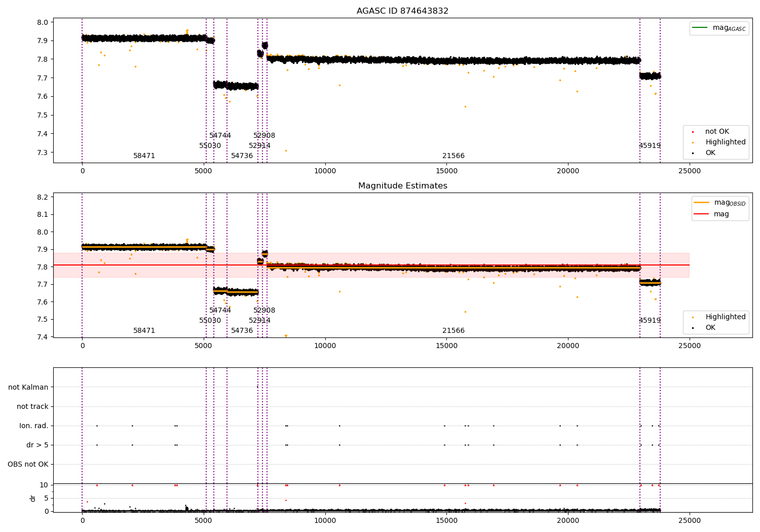Click the "dr > 5" row label
Image resolution: width=760 pixels, height=532 pixels.
point(37,445)
